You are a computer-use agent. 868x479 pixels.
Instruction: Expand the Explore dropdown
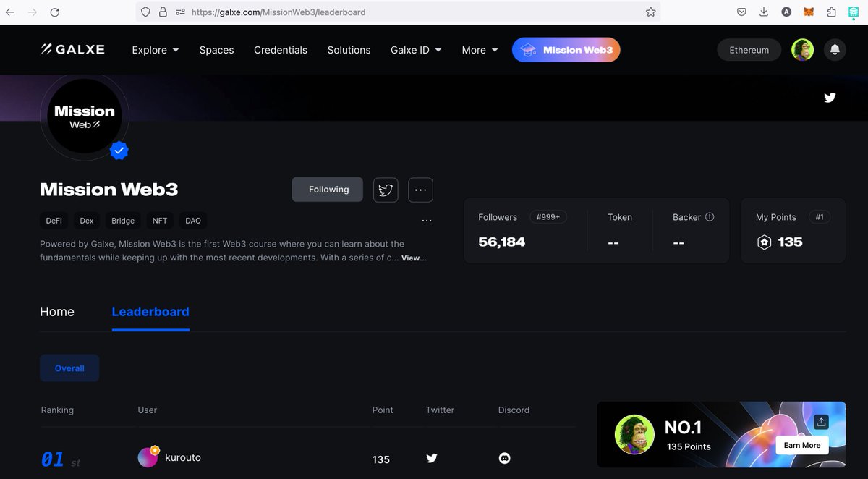[155, 50]
